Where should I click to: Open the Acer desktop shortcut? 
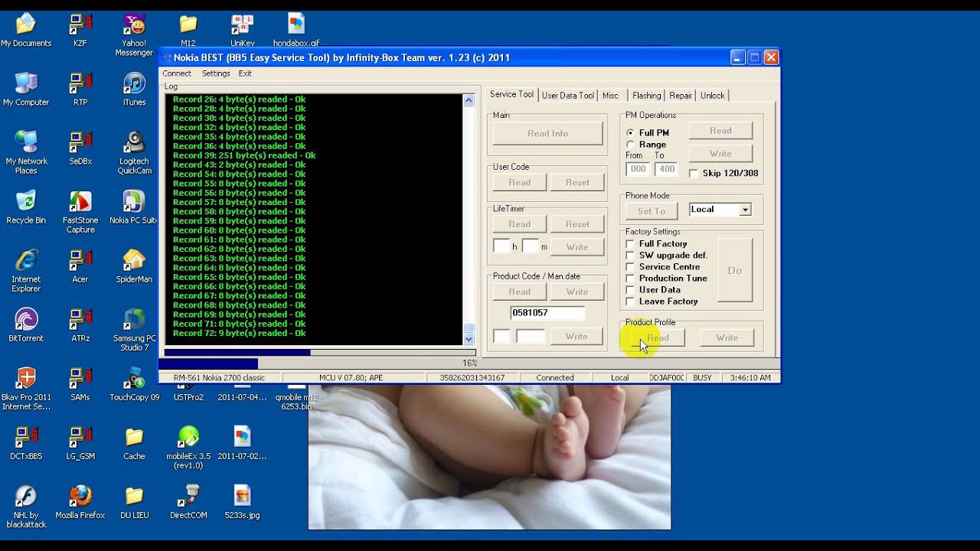click(x=80, y=266)
